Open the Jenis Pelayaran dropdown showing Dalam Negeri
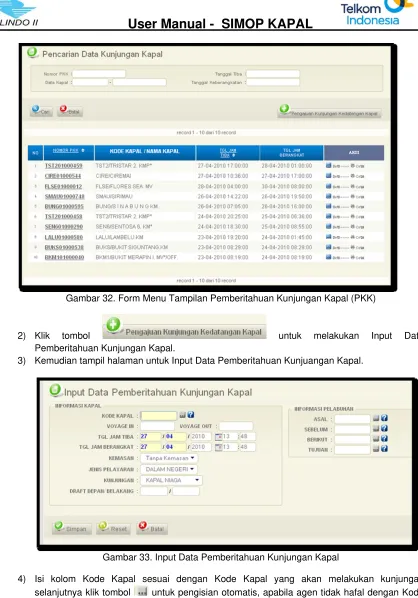The width and height of the screenshot is (418, 598). 169,469
